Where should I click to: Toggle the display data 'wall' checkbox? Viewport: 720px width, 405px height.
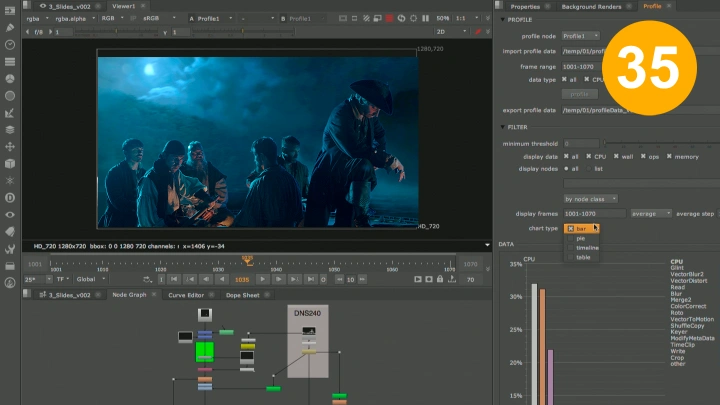616,157
